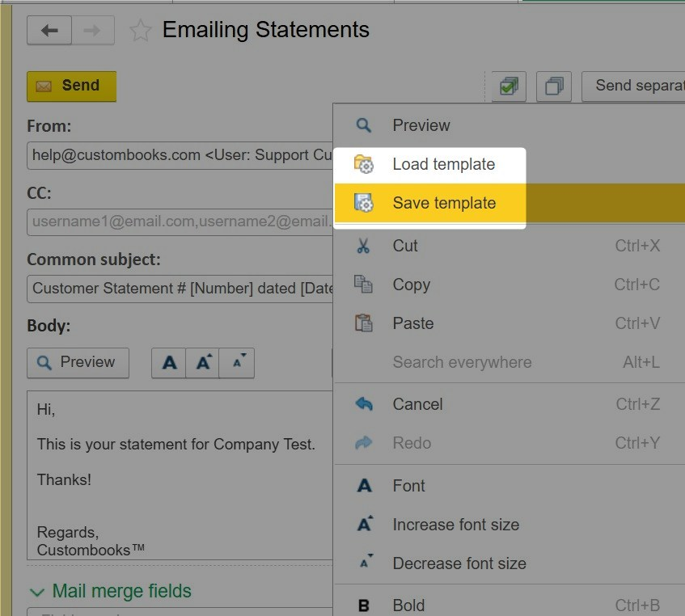
Task: Click the Send separately button
Action: click(633, 86)
